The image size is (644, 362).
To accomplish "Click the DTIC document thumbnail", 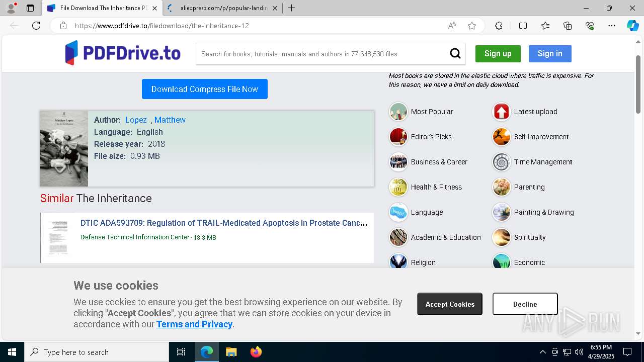I will click(x=58, y=238).
